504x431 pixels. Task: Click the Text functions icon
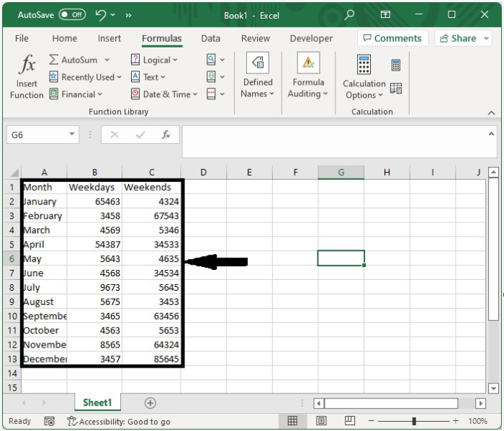(135, 77)
